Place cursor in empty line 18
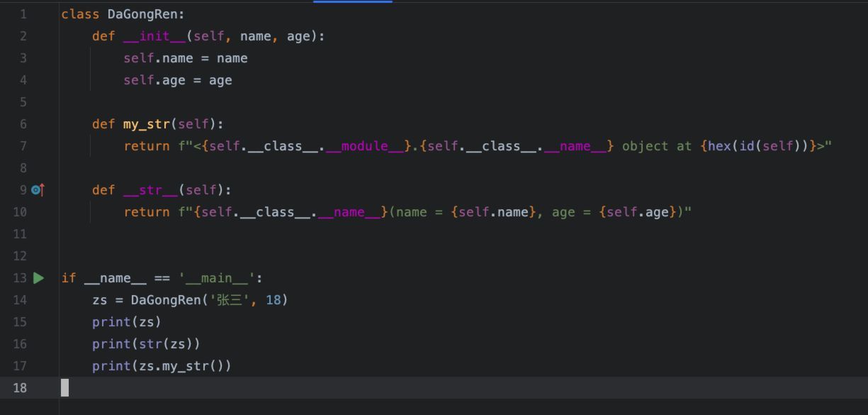 [x=463, y=388]
